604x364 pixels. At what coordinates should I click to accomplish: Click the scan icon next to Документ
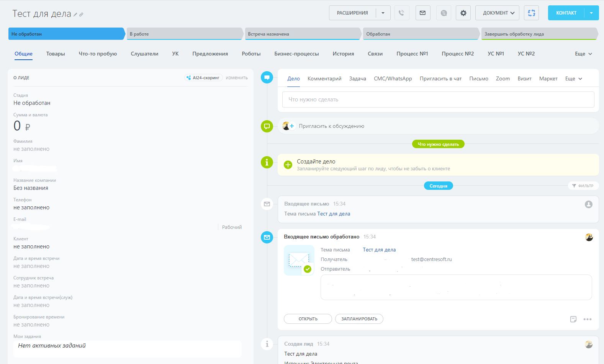tap(531, 13)
